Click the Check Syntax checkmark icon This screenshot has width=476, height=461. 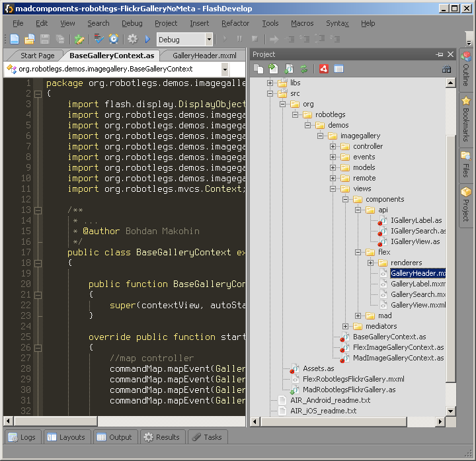point(99,40)
